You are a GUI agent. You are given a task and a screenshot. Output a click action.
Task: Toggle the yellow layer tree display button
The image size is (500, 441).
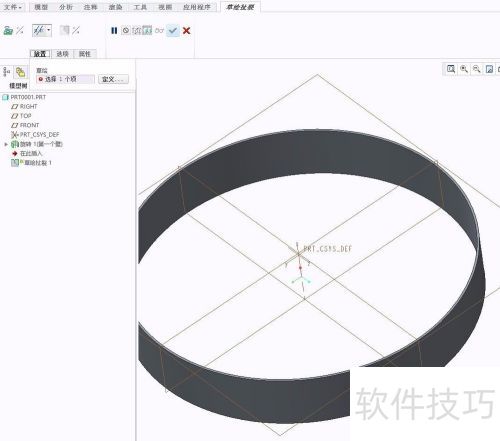click(x=21, y=72)
